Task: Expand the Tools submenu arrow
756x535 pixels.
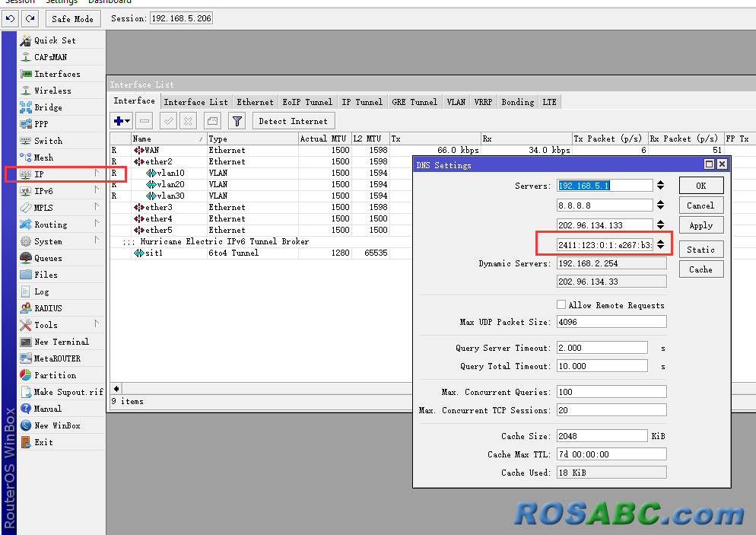Action: coord(97,325)
